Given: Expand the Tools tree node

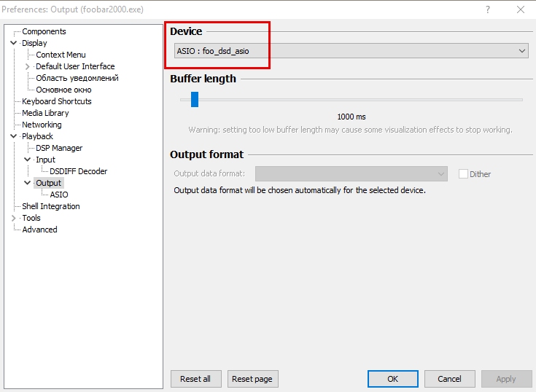Looking at the screenshot, I should tap(14, 218).
